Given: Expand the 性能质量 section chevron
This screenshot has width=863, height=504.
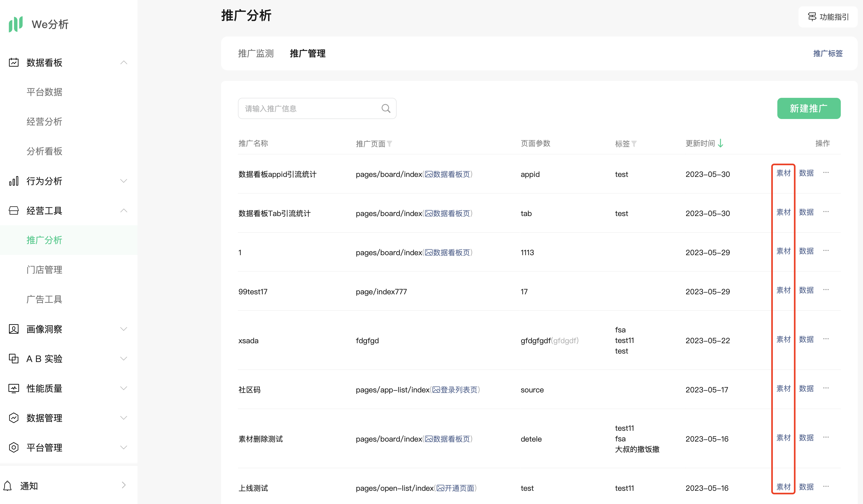Looking at the screenshot, I should (x=124, y=388).
